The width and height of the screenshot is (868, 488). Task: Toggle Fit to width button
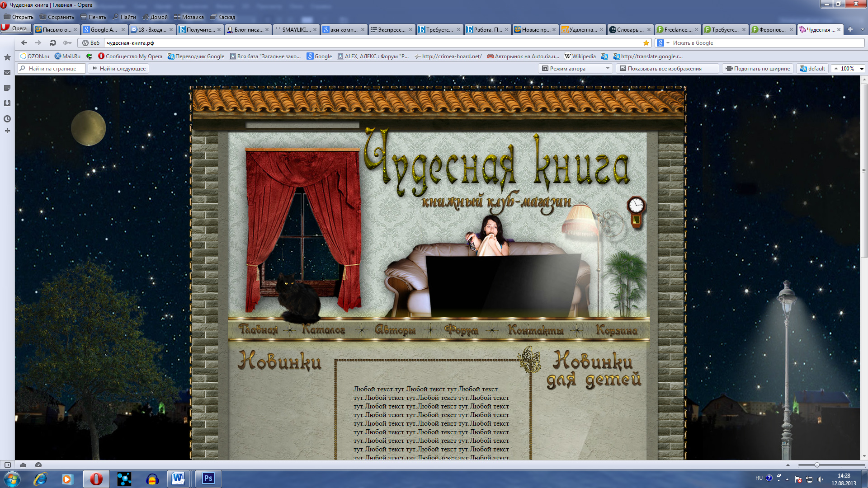point(758,69)
